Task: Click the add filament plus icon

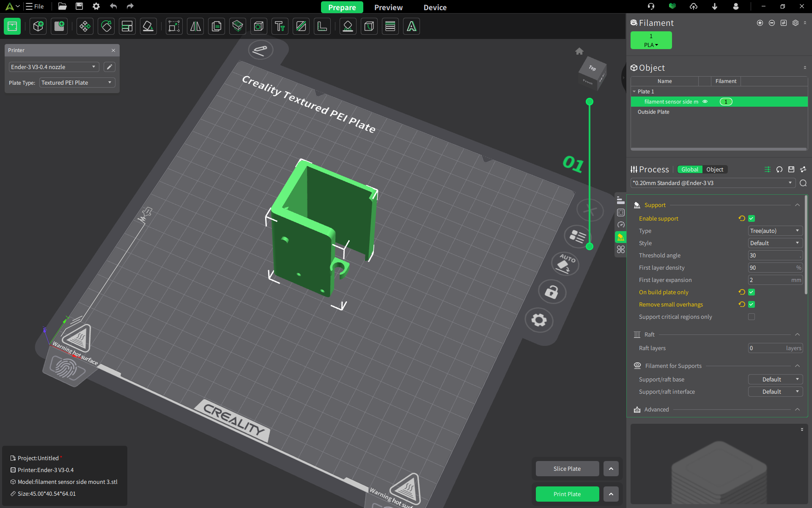Action: pyautogui.click(x=760, y=23)
